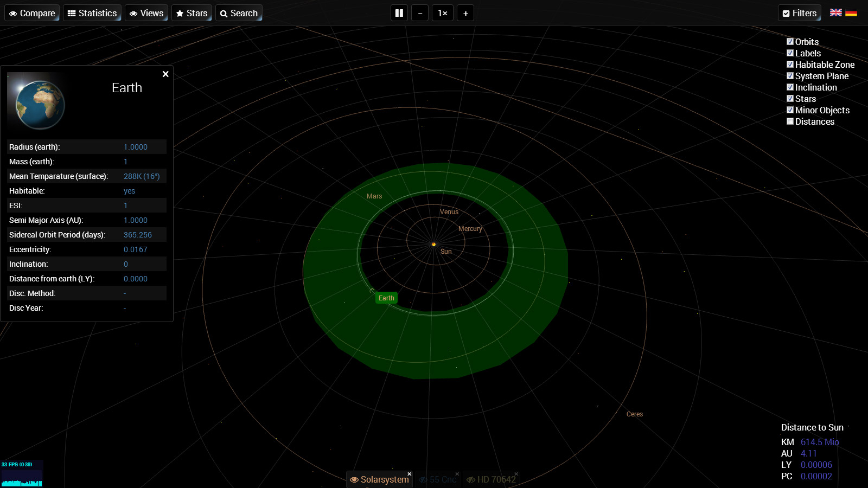Viewport: 868px width, 488px height.
Task: Open the Views menu
Action: (x=146, y=13)
